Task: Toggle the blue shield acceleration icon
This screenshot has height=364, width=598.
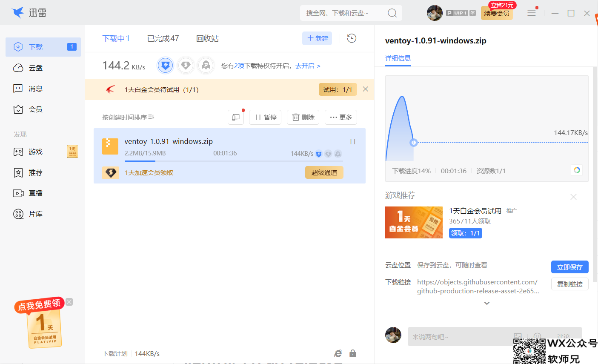Action: 165,66
